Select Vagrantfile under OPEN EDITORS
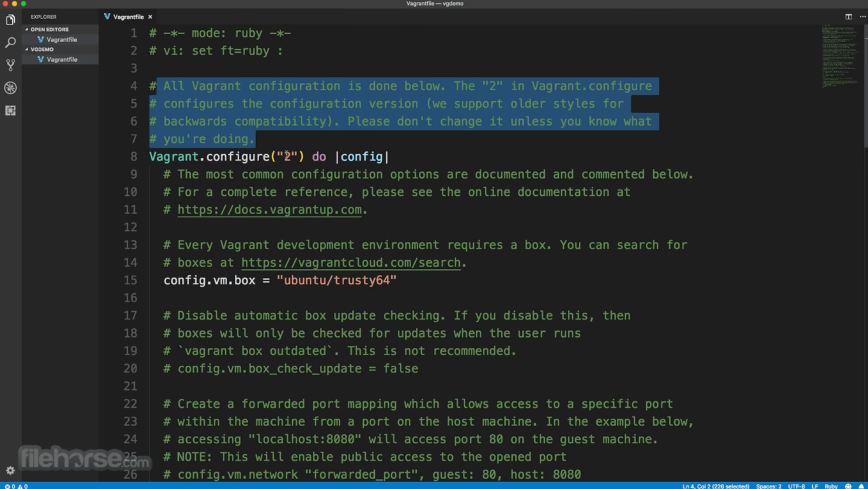 pos(60,39)
